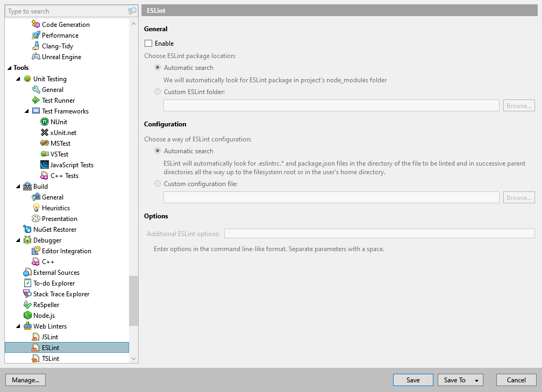The width and height of the screenshot is (542, 392).
Task: Click the Manage... button
Action: coord(26,380)
